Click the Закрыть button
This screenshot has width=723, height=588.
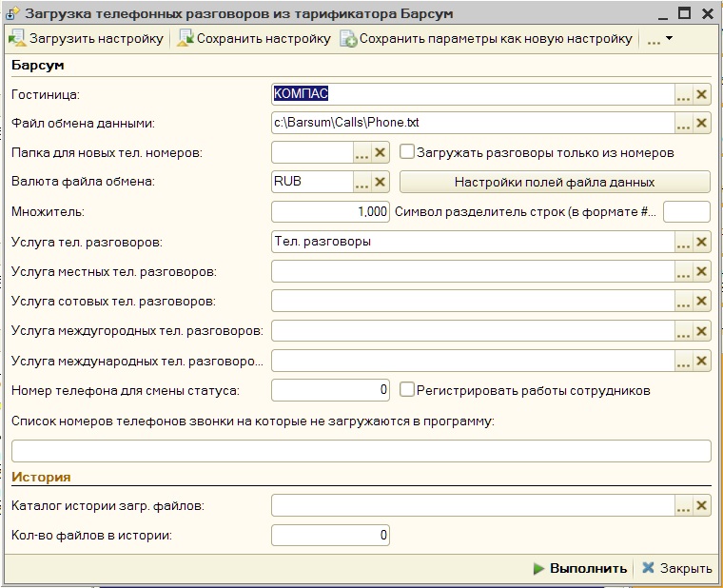677,568
